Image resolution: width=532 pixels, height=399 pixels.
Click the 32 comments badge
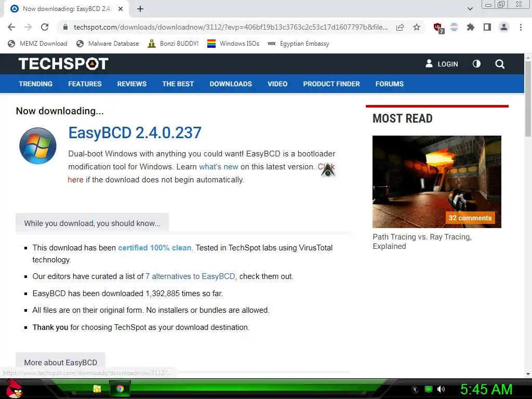click(x=470, y=218)
